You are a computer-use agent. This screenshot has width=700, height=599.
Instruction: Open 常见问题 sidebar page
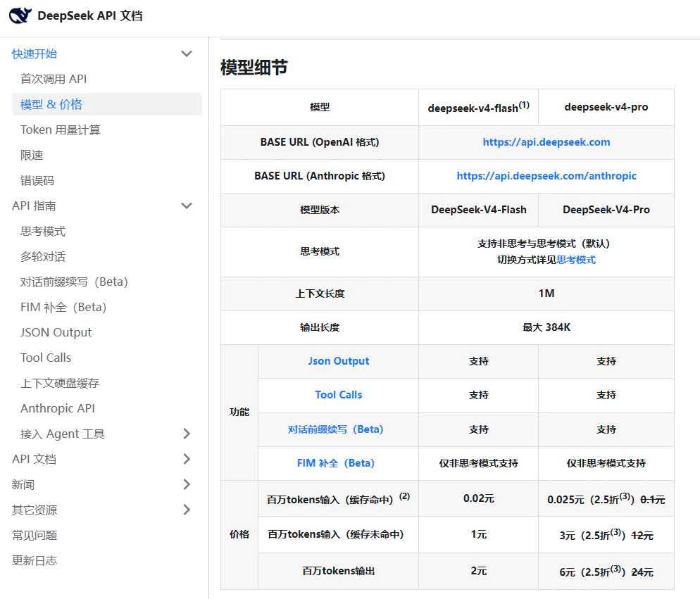pos(35,535)
